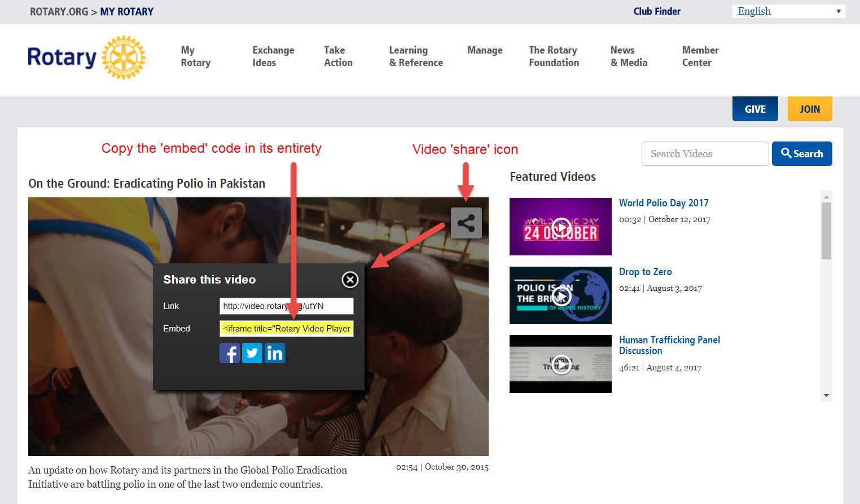Click the video share icon
Viewport: 860px width, 504px height.
click(466, 223)
